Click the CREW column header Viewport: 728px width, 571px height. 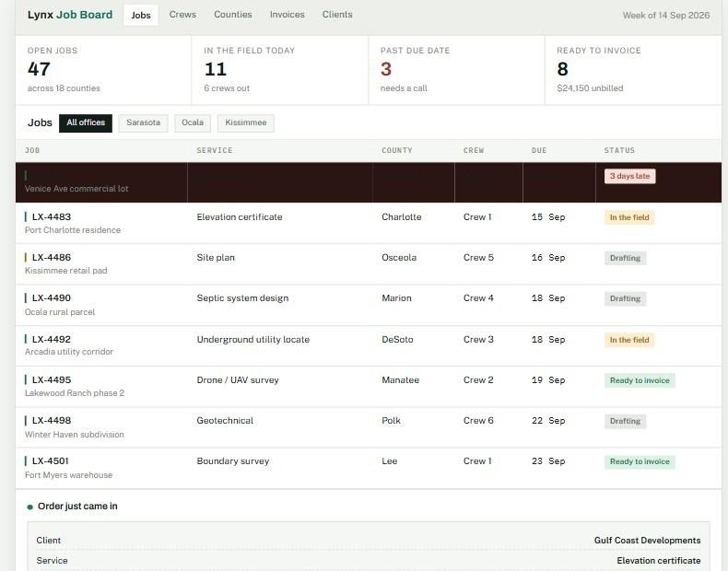coord(474,150)
